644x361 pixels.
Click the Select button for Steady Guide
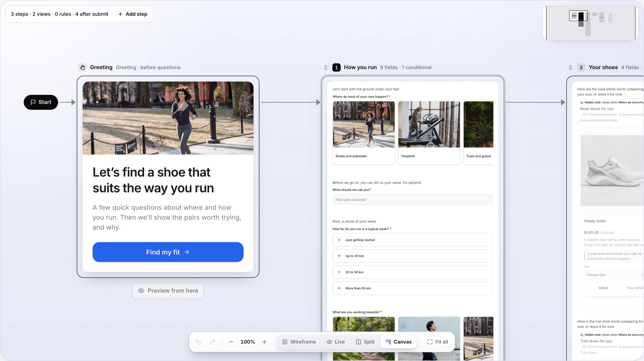(603, 288)
